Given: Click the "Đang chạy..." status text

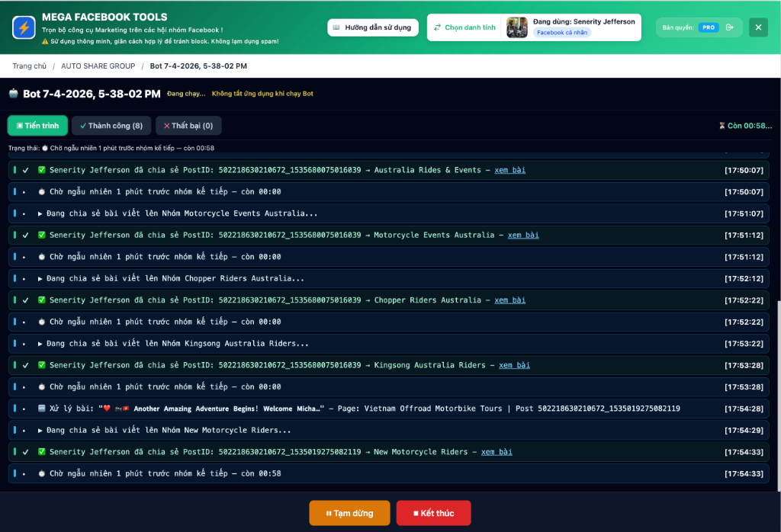Looking at the screenshot, I should click(x=186, y=94).
